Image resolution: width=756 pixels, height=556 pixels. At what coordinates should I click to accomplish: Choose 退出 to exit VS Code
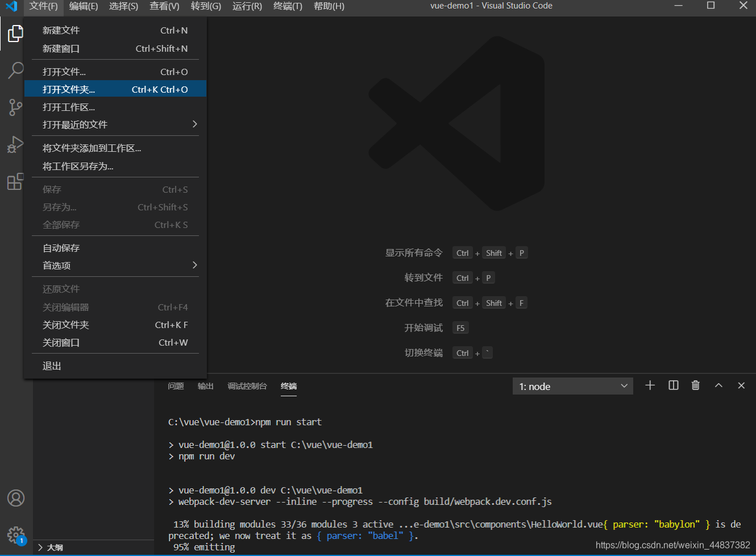[x=115, y=366]
